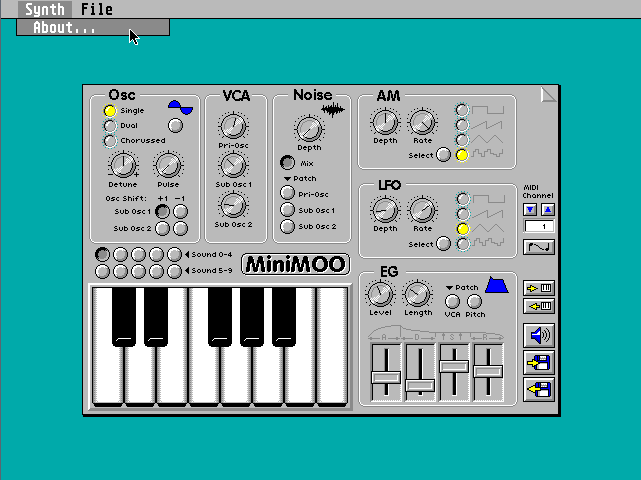Image resolution: width=641 pixels, height=480 pixels.
Task: Click the round button under the Osc waveform icon
Action: [175, 126]
